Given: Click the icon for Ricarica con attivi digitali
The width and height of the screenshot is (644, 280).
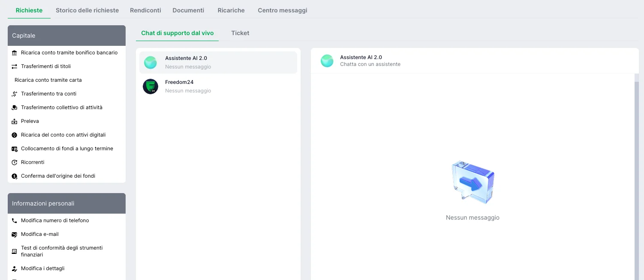Looking at the screenshot, I should tap(14, 135).
